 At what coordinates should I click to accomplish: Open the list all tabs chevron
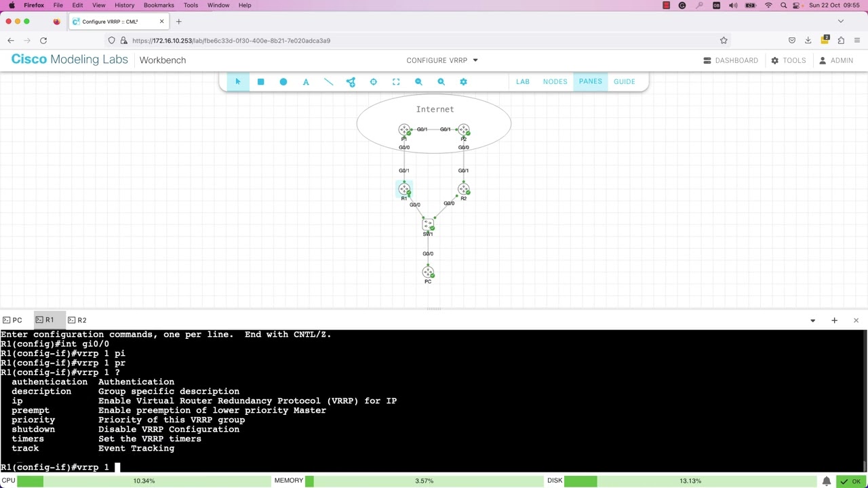point(841,22)
